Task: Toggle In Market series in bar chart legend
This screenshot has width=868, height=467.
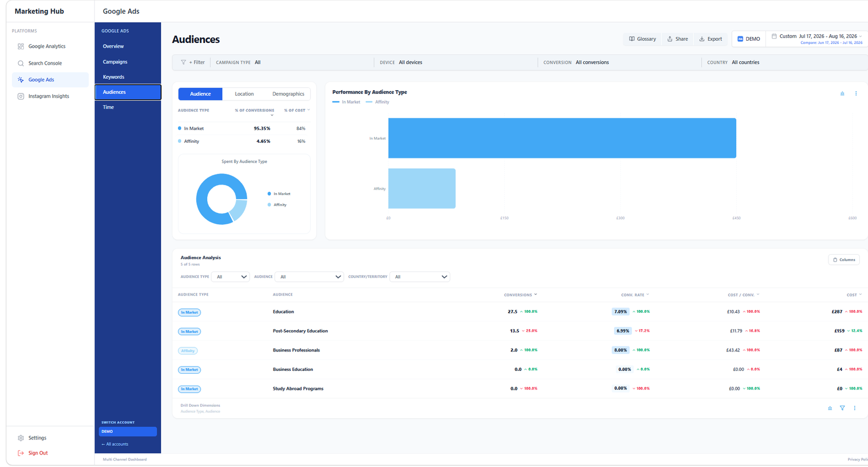Action: pyautogui.click(x=346, y=102)
